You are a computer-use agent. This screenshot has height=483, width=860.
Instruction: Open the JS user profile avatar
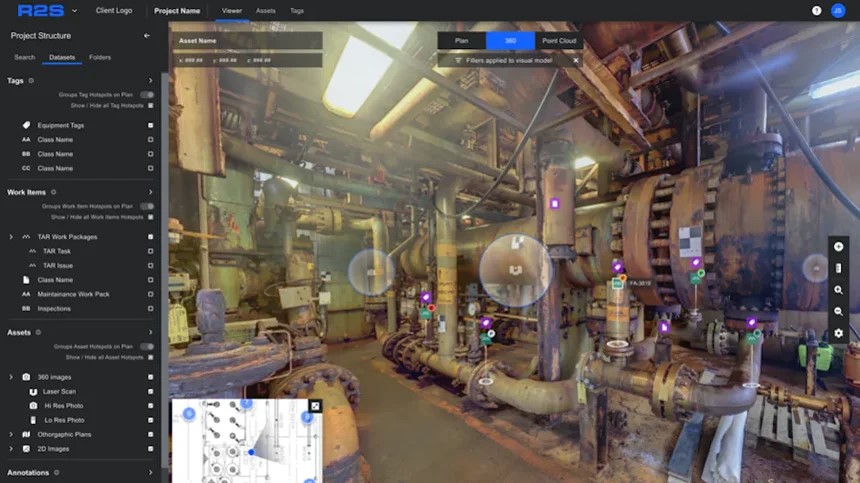tap(838, 11)
